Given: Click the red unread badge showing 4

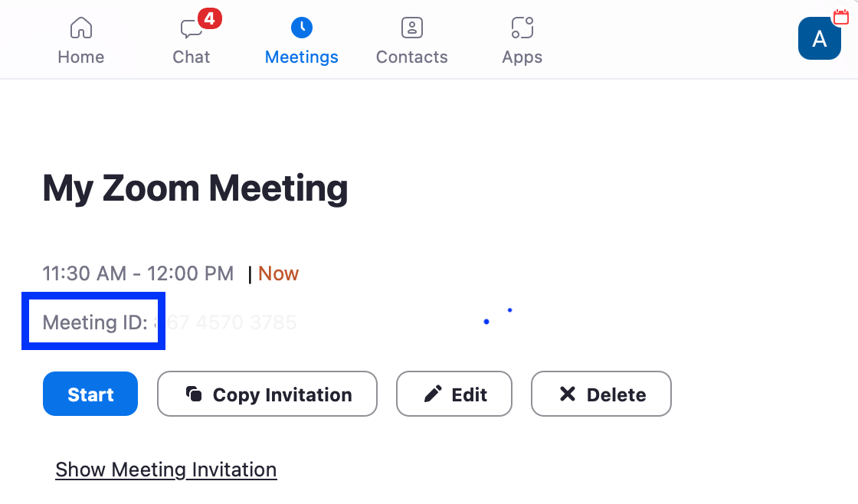Looking at the screenshot, I should pyautogui.click(x=210, y=18).
